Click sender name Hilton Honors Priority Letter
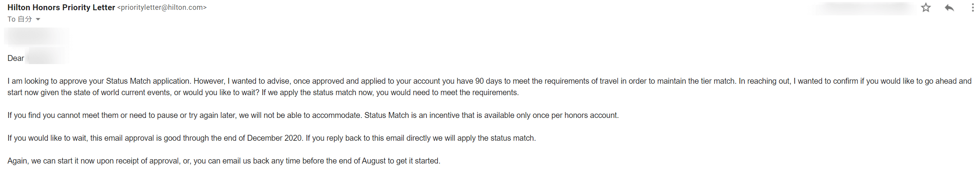This screenshot has height=171, width=980. coord(61,7)
